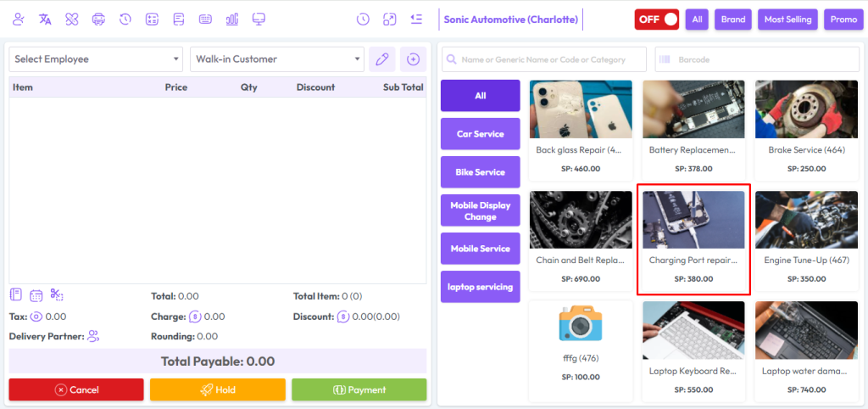Click the orange Hold button

coord(218,389)
